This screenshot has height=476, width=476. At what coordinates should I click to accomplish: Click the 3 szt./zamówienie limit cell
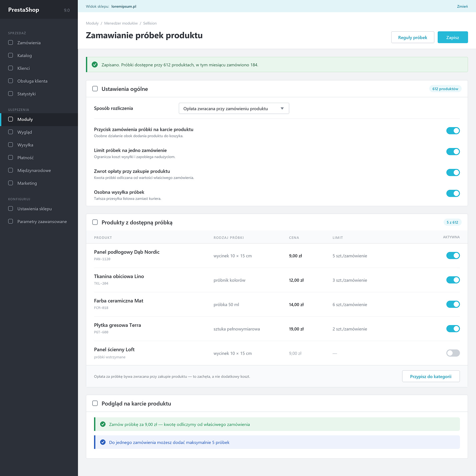350,280
